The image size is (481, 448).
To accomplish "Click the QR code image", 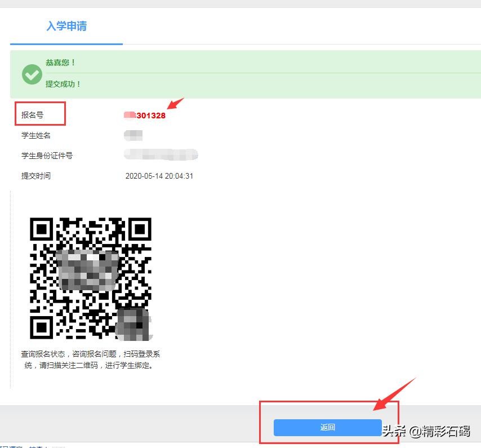I will 91,278.
